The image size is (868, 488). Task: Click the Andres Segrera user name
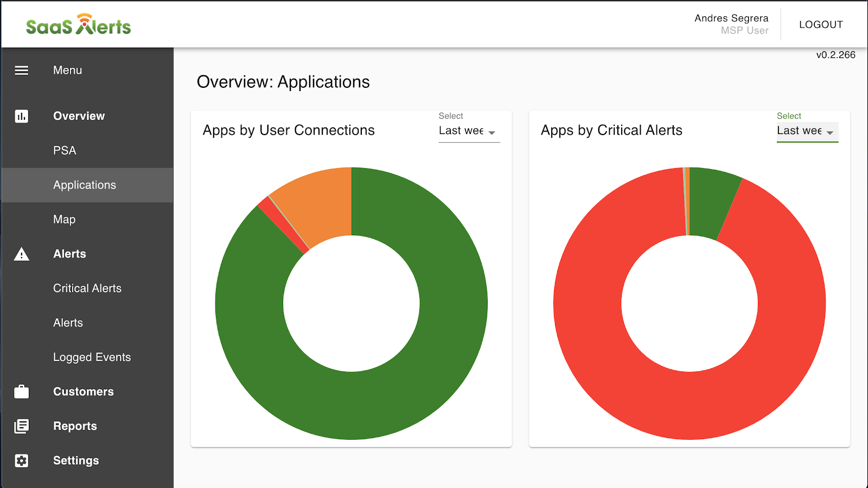tap(731, 18)
